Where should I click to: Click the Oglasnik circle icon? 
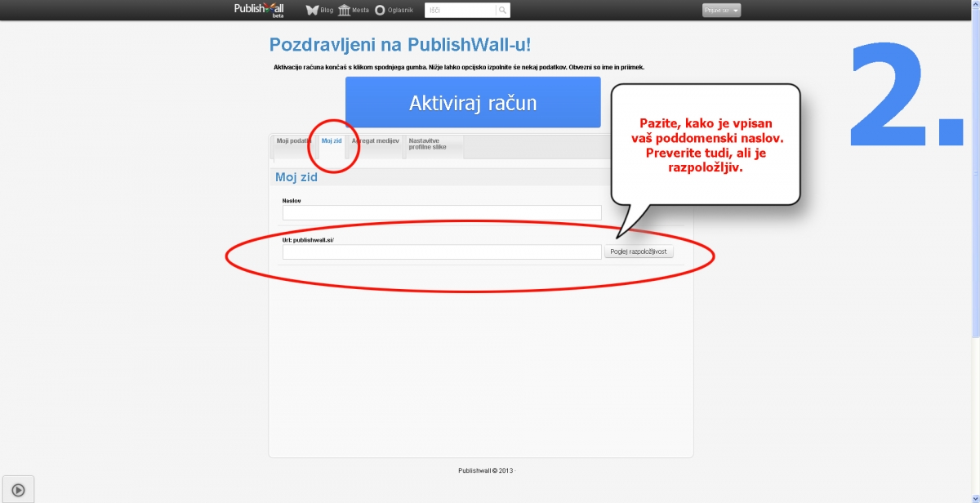380,11
